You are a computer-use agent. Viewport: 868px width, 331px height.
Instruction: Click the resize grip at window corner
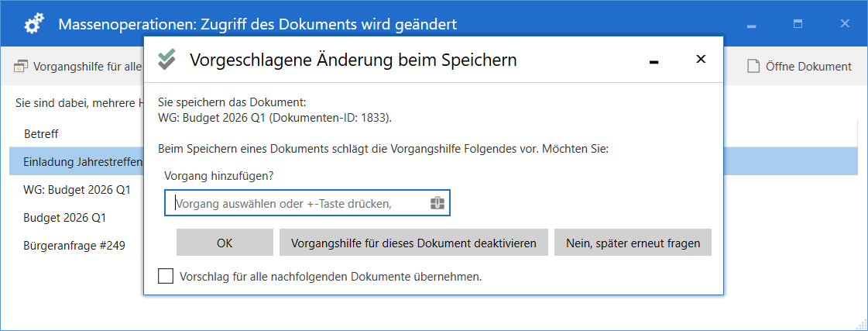(860, 324)
